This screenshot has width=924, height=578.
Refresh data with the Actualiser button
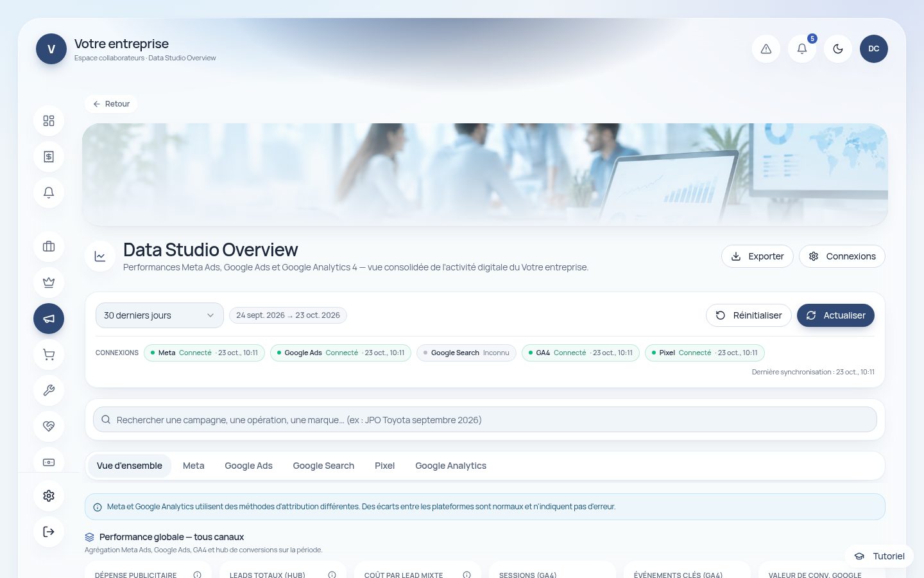[835, 315]
